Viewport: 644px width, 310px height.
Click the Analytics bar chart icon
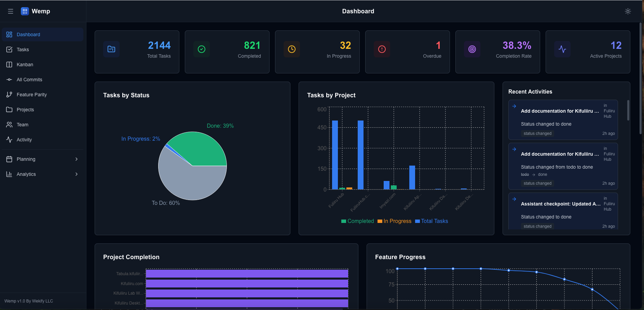[9, 174]
